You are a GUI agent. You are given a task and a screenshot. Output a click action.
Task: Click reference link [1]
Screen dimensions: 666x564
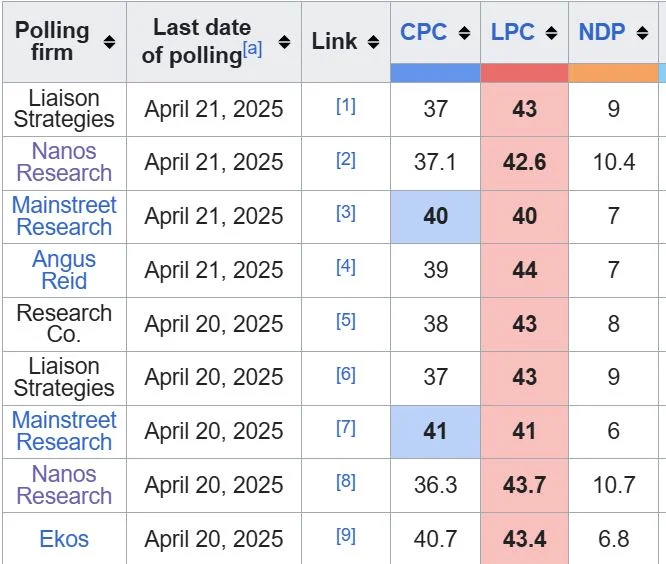(345, 105)
